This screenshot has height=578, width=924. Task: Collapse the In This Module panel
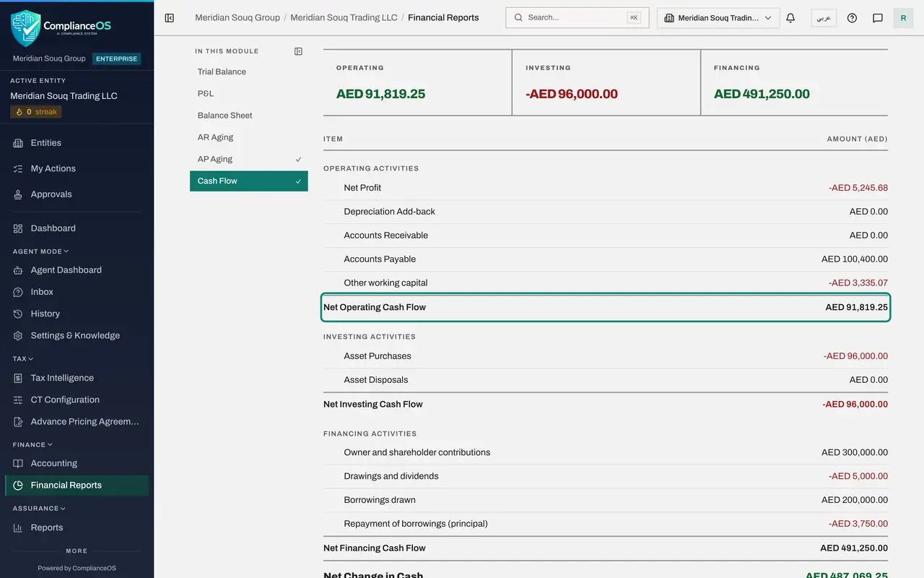pos(298,51)
